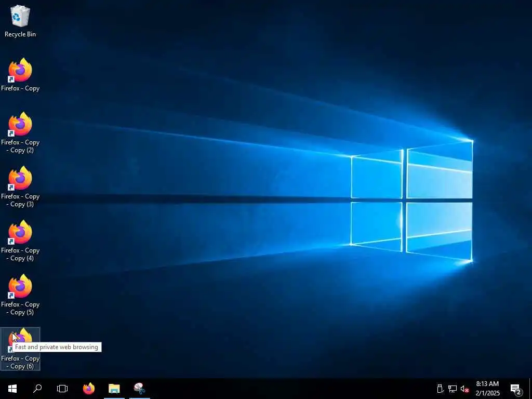The image size is (532, 399).
Task: Open the Action Center notifications icon
Action: pyautogui.click(x=516, y=389)
